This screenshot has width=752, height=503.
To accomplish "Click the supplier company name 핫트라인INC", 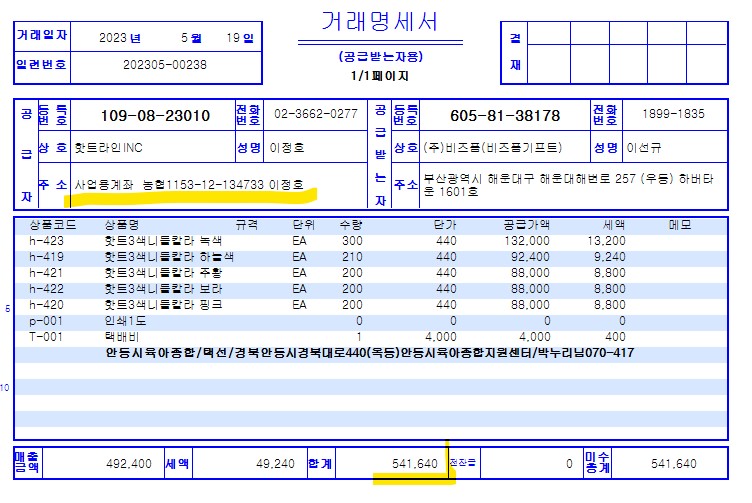I will (x=110, y=148).
